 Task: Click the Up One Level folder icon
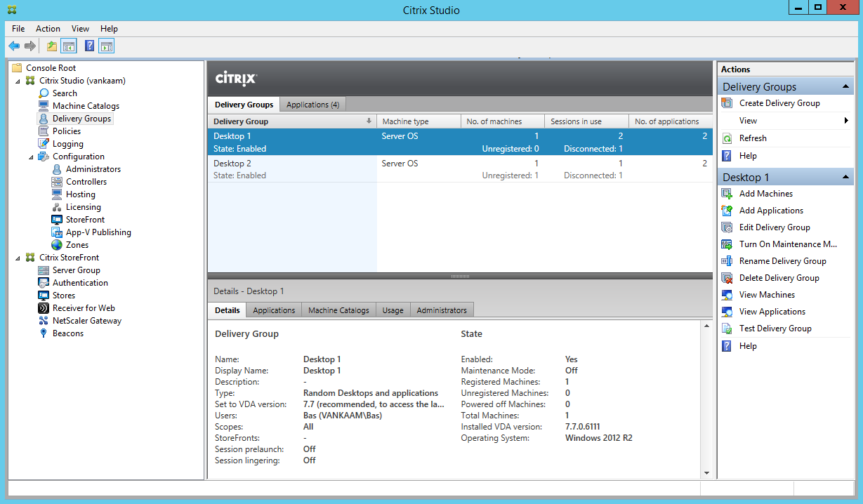coord(52,46)
